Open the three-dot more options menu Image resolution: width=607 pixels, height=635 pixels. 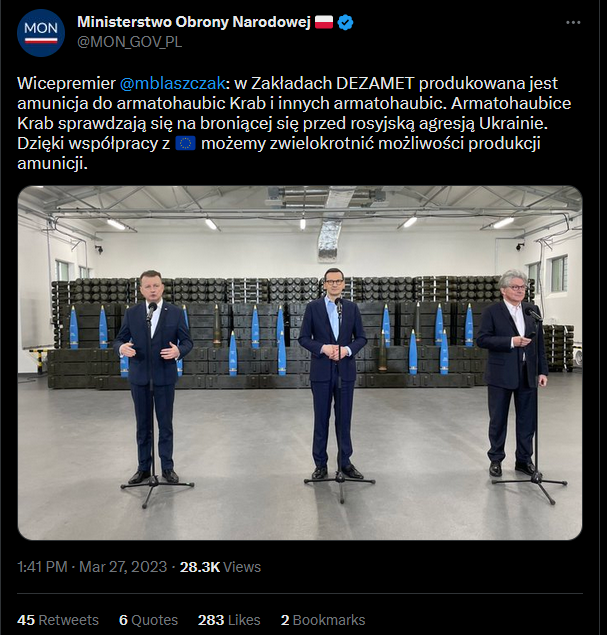[571, 22]
